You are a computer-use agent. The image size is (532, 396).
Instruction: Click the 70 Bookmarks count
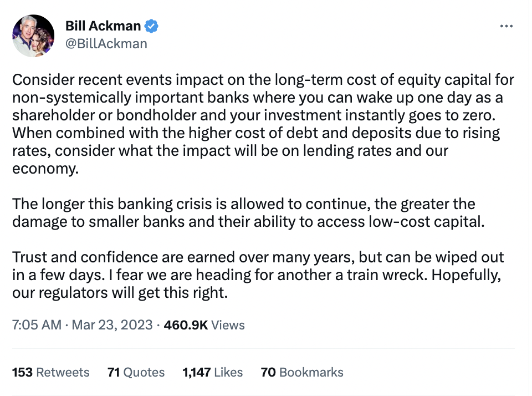click(301, 372)
